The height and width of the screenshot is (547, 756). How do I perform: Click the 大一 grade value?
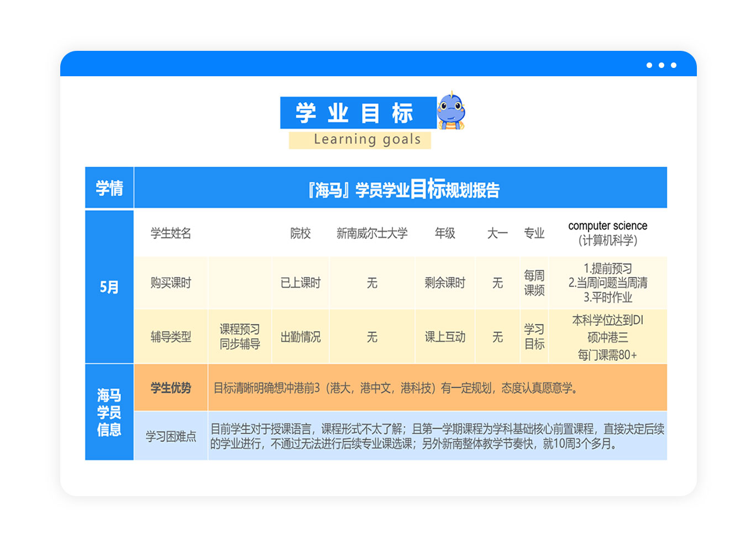(497, 233)
